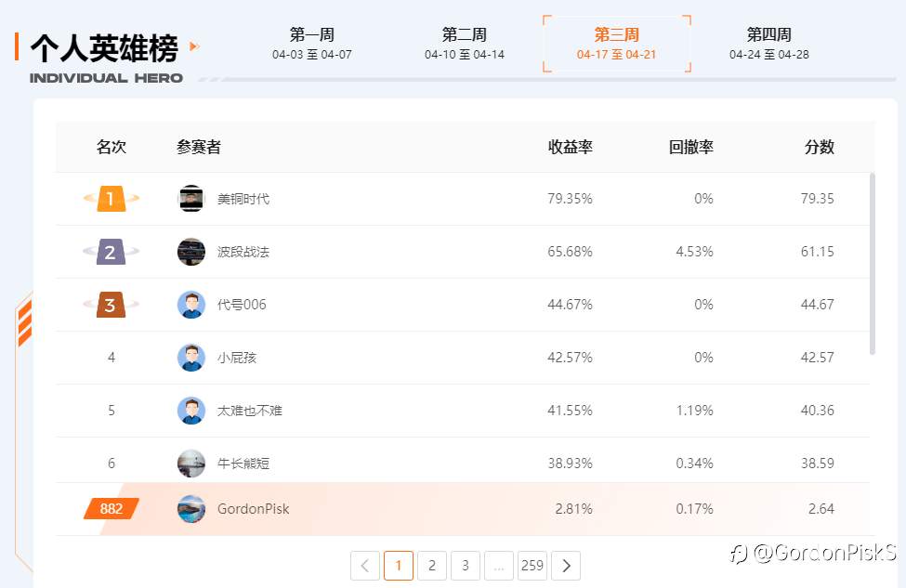Click the bronze rank 3 badge
The image size is (906, 588).
111,305
